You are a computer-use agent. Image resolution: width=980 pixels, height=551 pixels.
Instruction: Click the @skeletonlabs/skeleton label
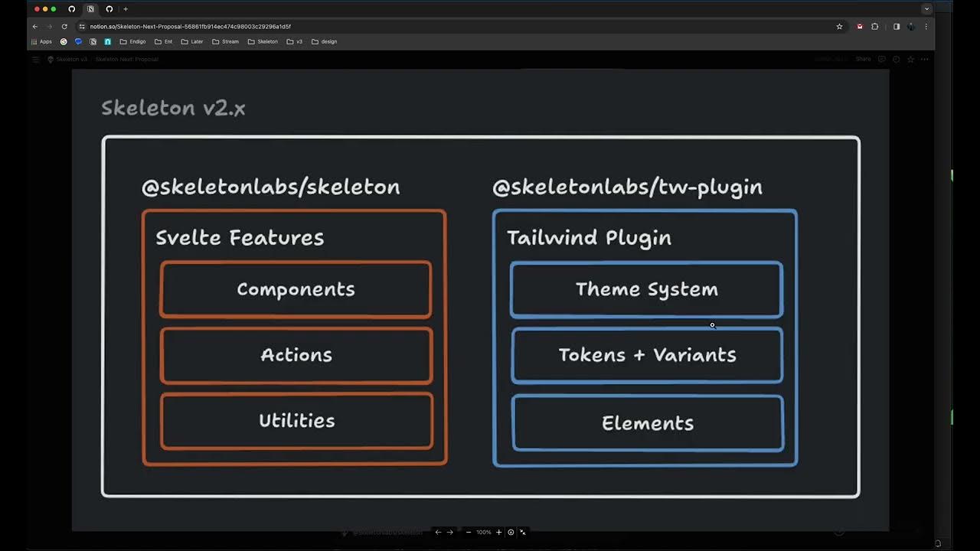(x=270, y=187)
